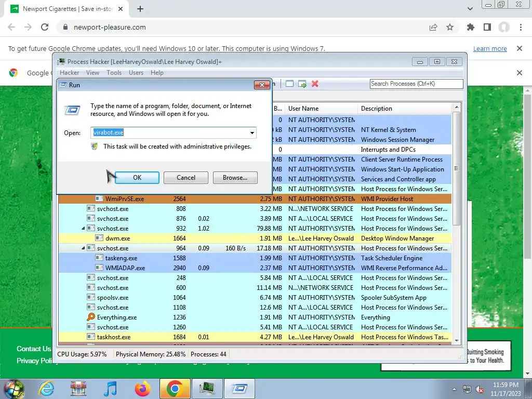This screenshot has width=532, height=399.
Task: Expand the Open combo box dropdown arrow
Action: (252, 132)
